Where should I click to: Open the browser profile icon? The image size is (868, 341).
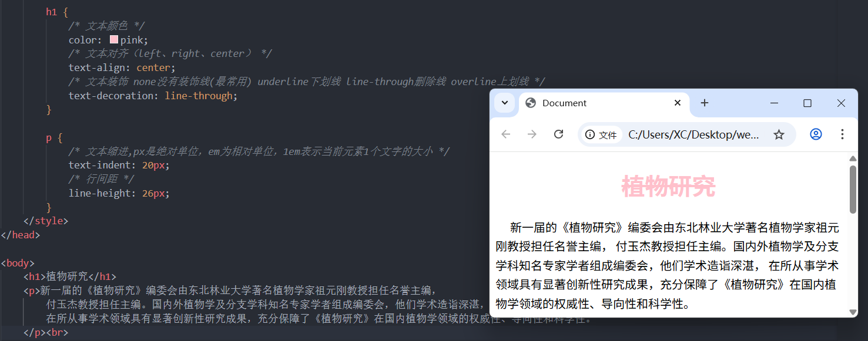point(816,134)
